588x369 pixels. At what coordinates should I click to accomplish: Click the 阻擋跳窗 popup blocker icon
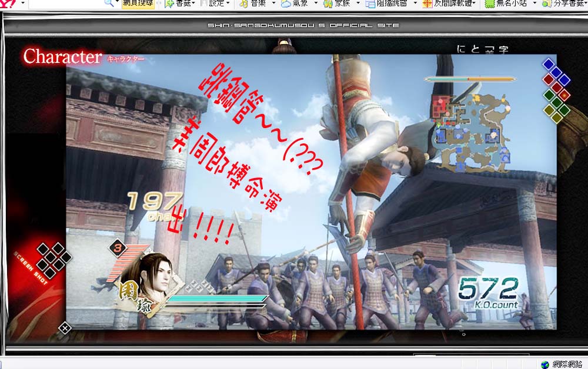370,4
